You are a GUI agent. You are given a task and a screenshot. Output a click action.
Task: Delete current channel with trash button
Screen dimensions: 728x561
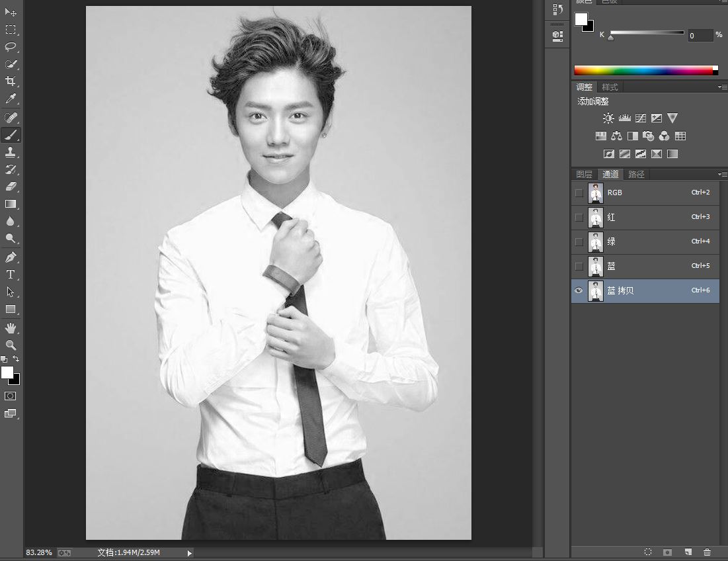coord(708,552)
